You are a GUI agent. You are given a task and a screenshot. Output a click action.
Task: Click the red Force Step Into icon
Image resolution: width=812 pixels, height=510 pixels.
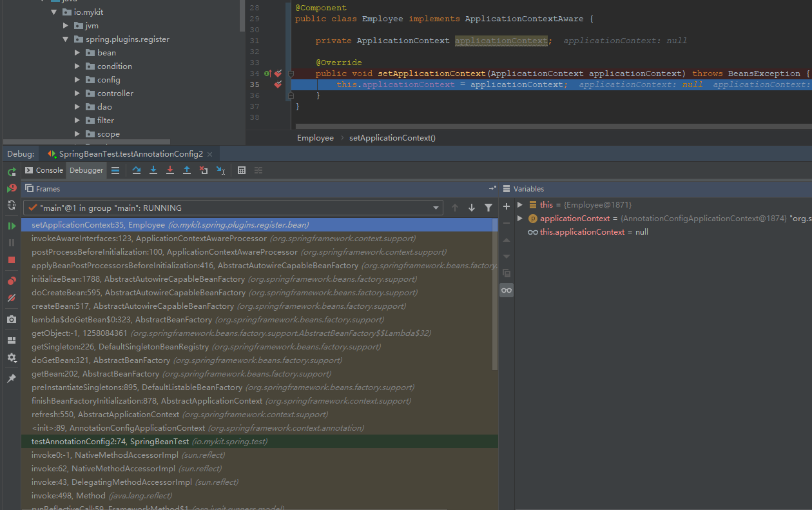click(x=170, y=170)
